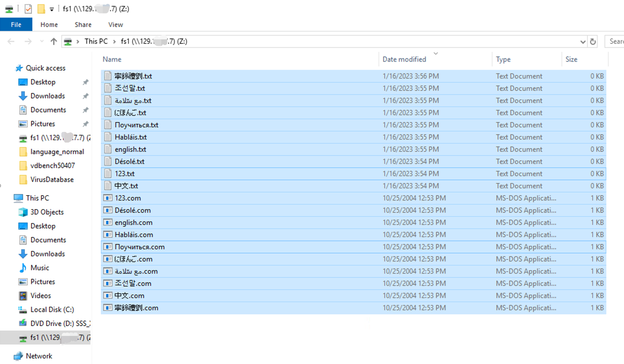
Task: Click the system menu icon in title bar
Action: click(9, 9)
